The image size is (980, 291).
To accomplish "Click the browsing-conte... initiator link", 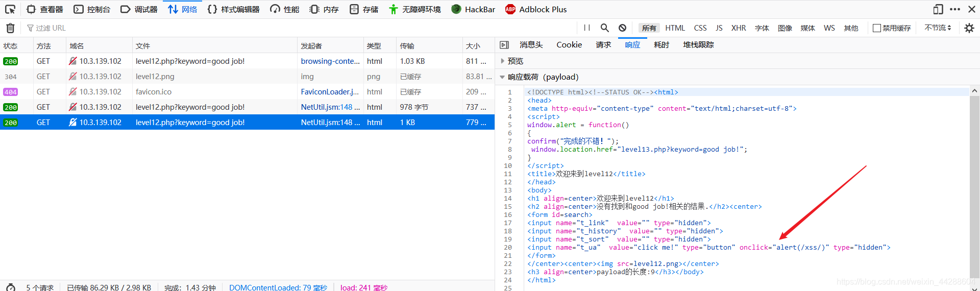I will (x=330, y=61).
